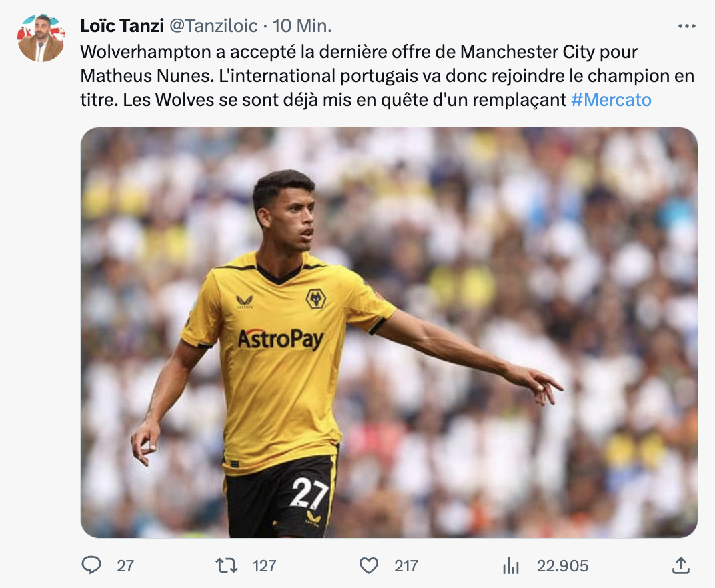Click the like count 217
Viewport: 715px width, 588px height.
406,566
